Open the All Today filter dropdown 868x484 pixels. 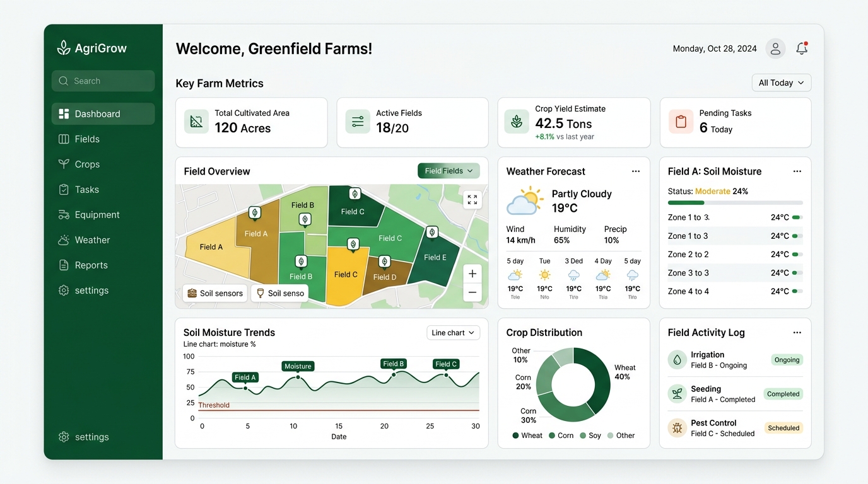click(782, 83)
